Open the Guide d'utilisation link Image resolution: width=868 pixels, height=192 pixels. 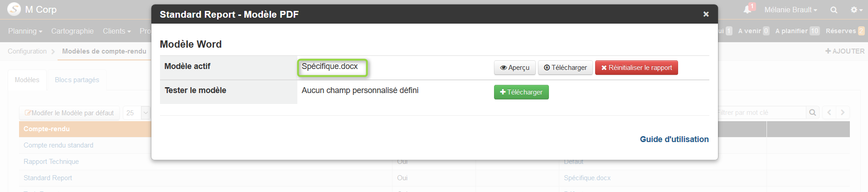point(674,139)
